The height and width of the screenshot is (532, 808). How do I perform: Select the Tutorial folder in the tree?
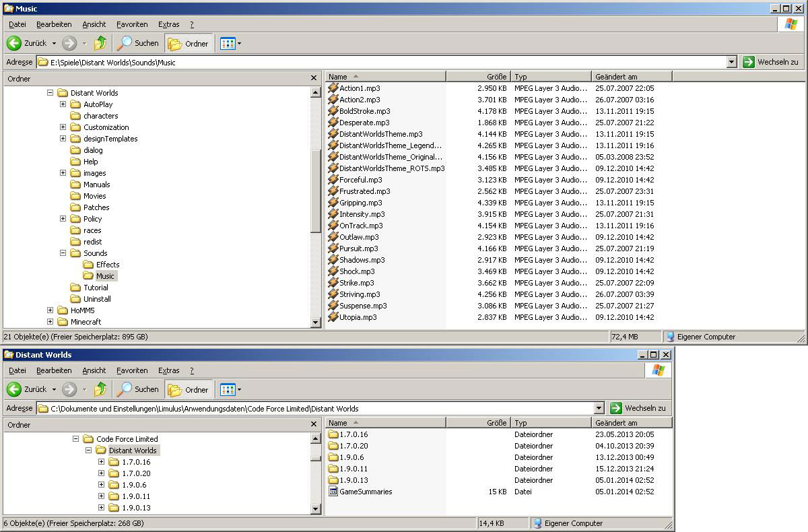pos(89,288)
